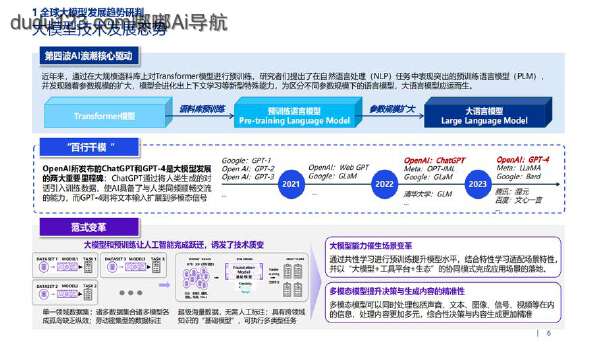This screenshot has width=600, height=360.
Task: Click the 百行千模 header label
Action: pyautogui.click(x=89, y=147)
